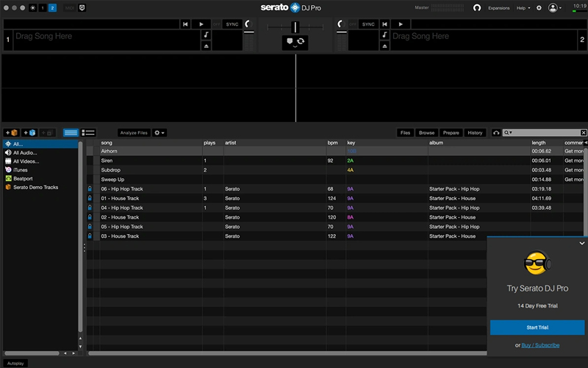Open the MIDI assignment mode
Viewport: 588px width, 368px height.
tap(69, 8)
